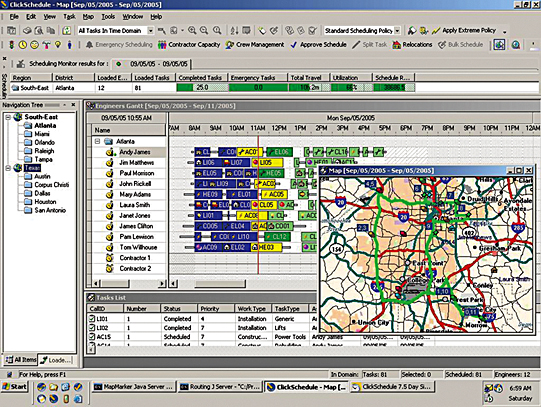The width and height of the screenshot is (541, 407).
Task: Click ClickSchedule 7.5 Day taskbar item
Action: pyautogui.click(x=392, y=387)
